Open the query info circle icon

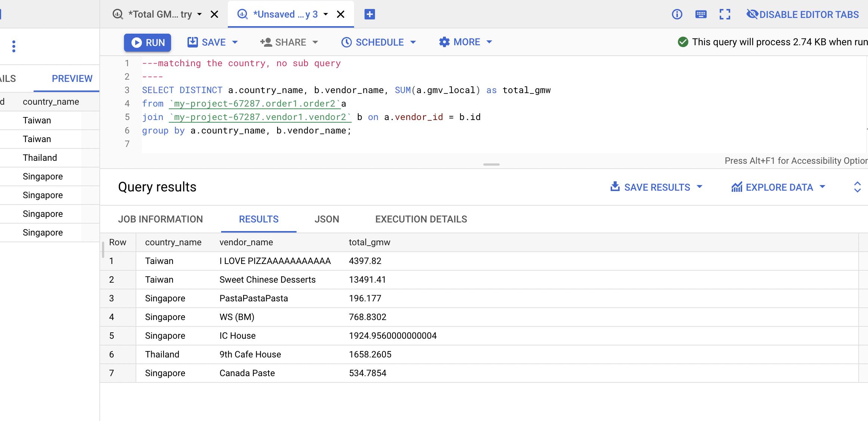677,15
